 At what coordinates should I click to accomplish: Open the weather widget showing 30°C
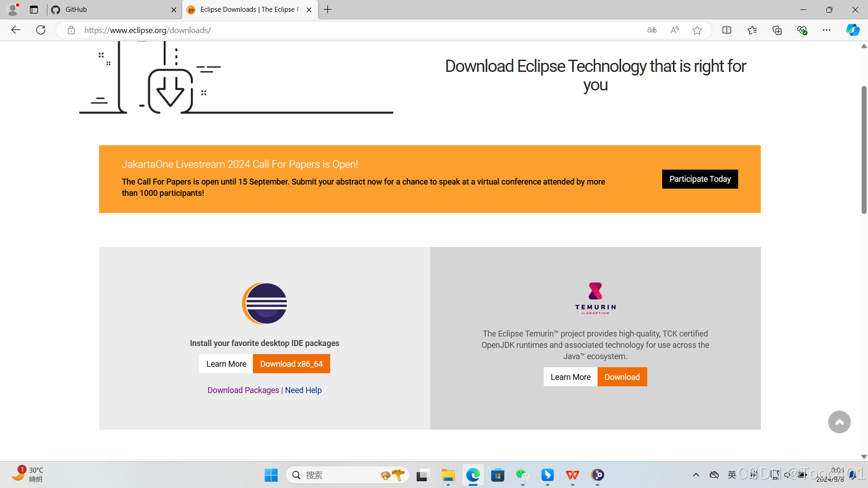27,475
